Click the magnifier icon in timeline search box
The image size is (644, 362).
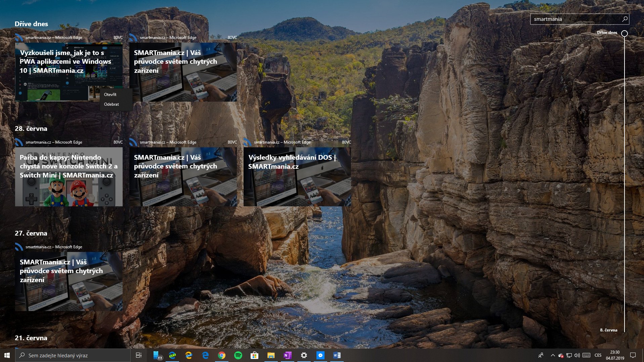click(x=625, y=19)
